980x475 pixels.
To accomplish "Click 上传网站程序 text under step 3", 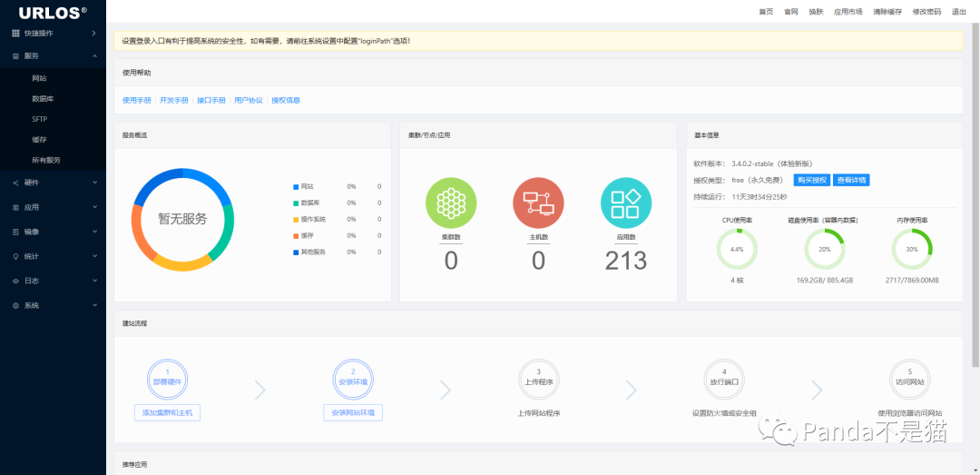I will point(539,413).
